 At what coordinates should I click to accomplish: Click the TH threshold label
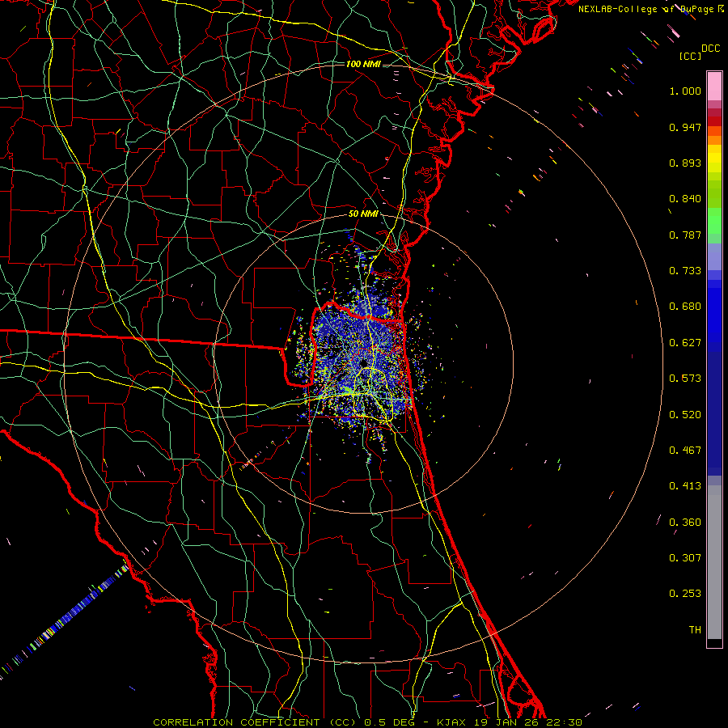(x=695, y=630)
